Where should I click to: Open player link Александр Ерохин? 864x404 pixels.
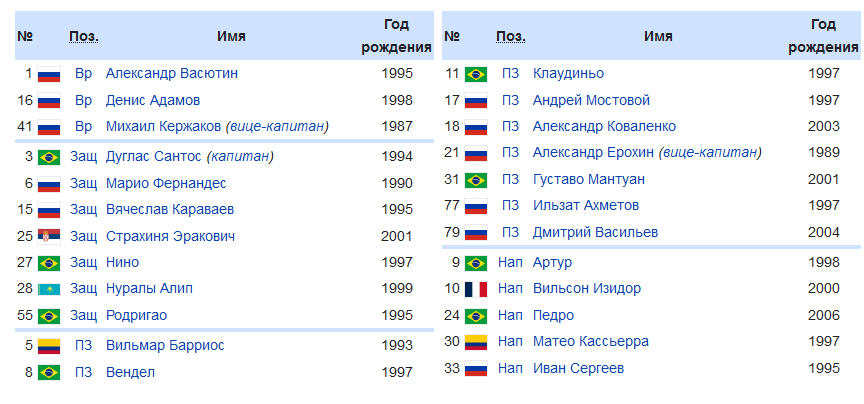(x=591, y=152)
